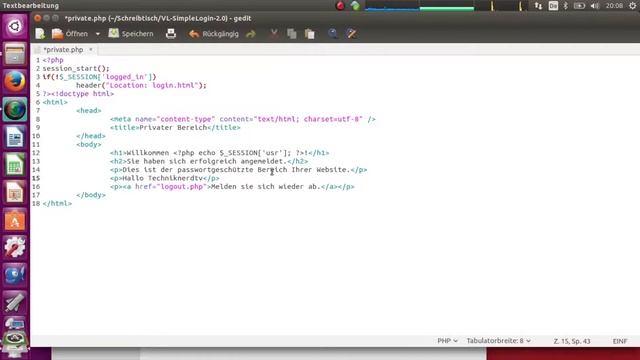Change Tabulatorbreite: 8 tab width
Viewport: 640px width, 360px height.
point(498,341)
